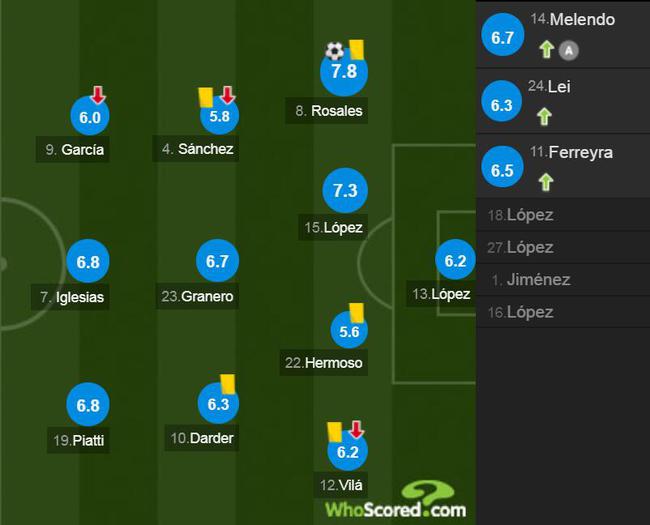Image resolution: width=650 pixels, height=525 pixels.
Task: Click the goal soccer ball icon above Rosales
Action: coord(334,51)
